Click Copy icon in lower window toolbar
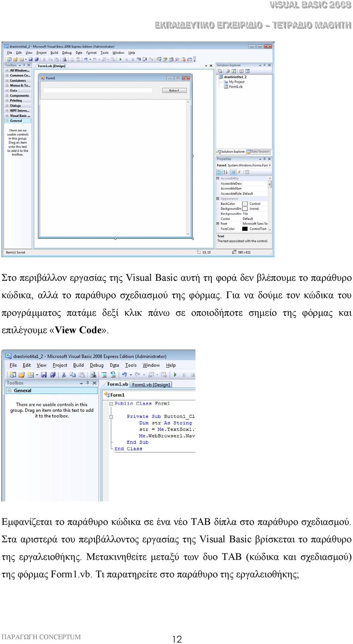The width and height of the screenshot is (353, 644). 72,375
